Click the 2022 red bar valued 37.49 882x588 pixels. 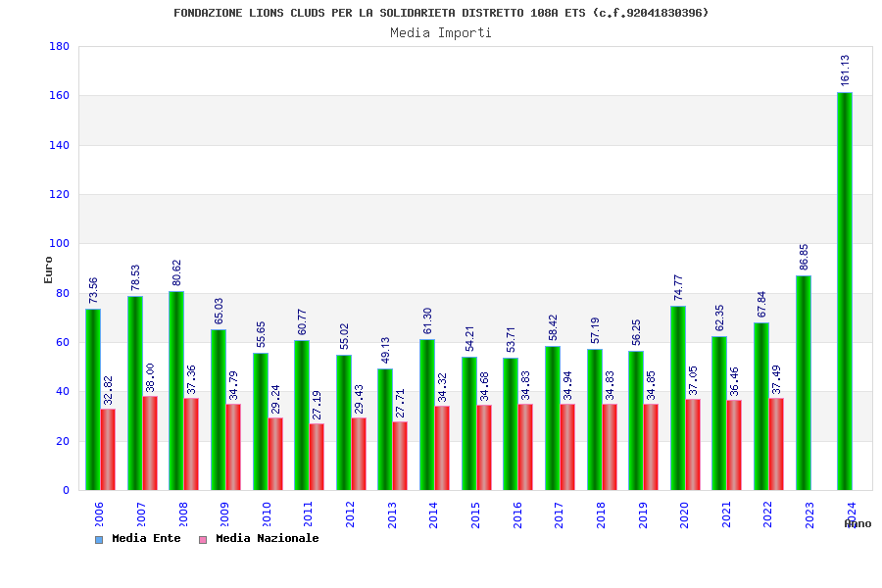click(776, 444)
